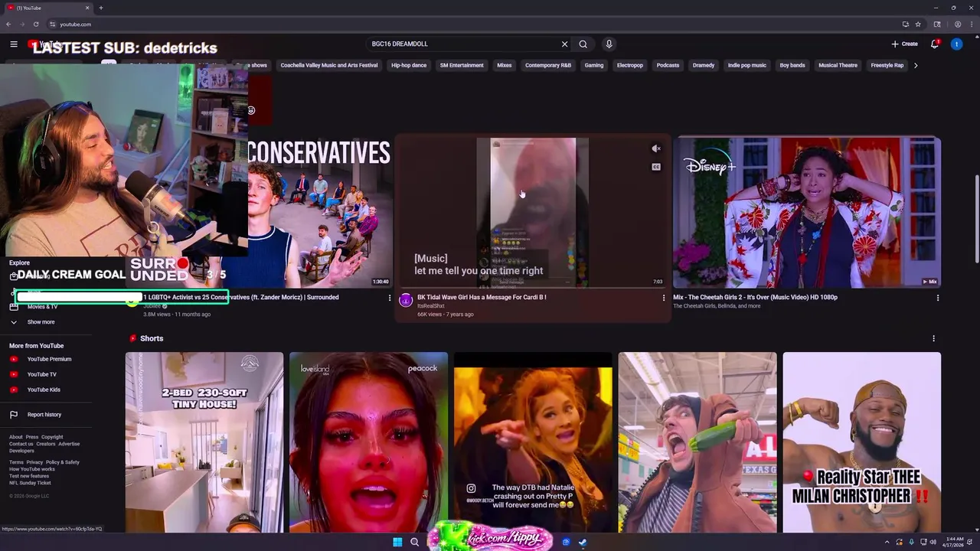Toggle captions on the video preview

coord(656,167)
